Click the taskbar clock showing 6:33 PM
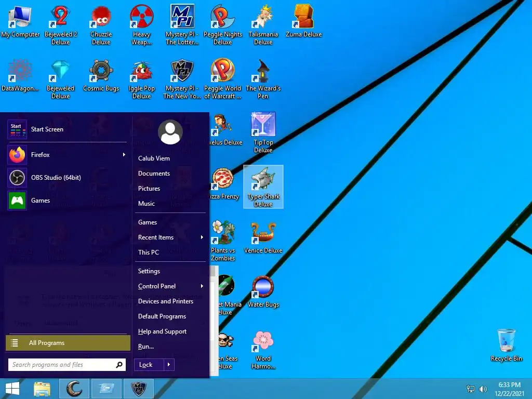This screenshot has width=532, height=399. (x=509, y=389)
